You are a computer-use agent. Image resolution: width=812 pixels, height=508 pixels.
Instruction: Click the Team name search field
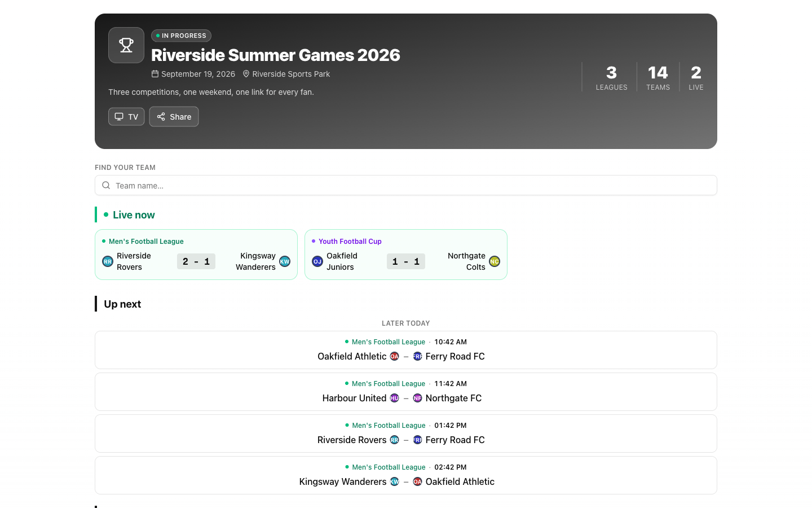point(406,185)
